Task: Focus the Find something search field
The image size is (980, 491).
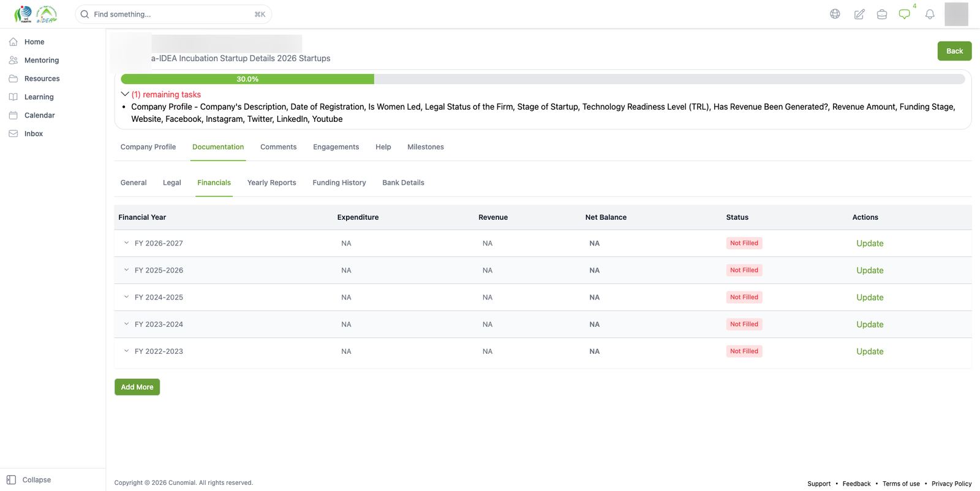Action: [x=173, y=14]
